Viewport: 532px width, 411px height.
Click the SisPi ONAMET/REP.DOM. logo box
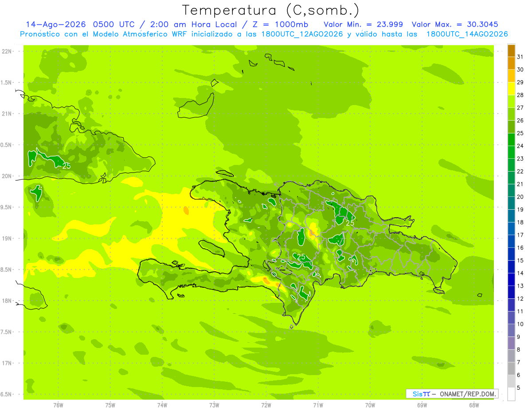(452, 394)
